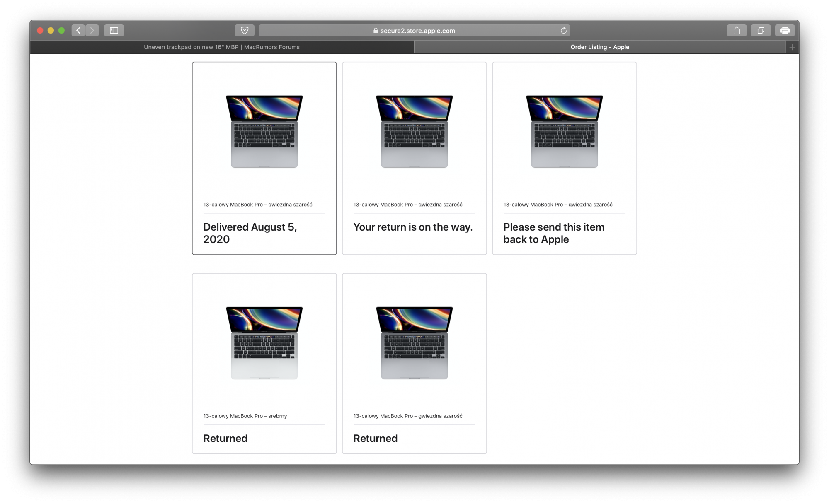
Task: Click the lock icon in the address bar
Action: 376,30
